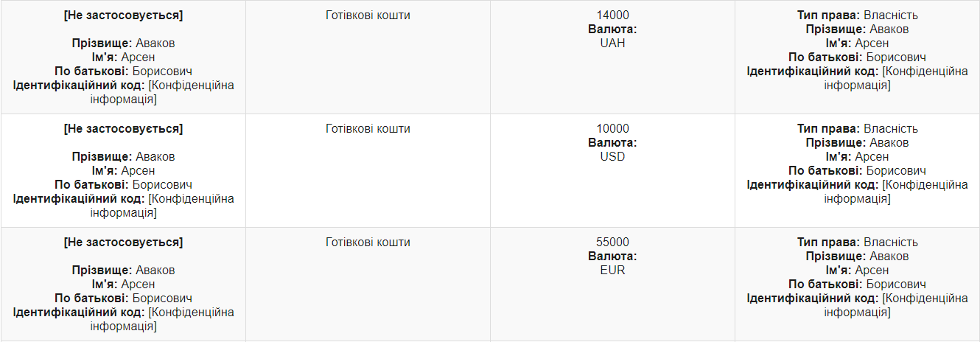Click "[Не застосовується]" in the first row
Viewport: 980px width, 342px height.
123,15
